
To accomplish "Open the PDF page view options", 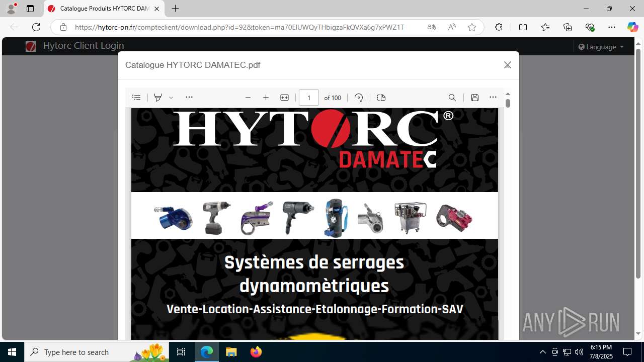I will 381,98.
